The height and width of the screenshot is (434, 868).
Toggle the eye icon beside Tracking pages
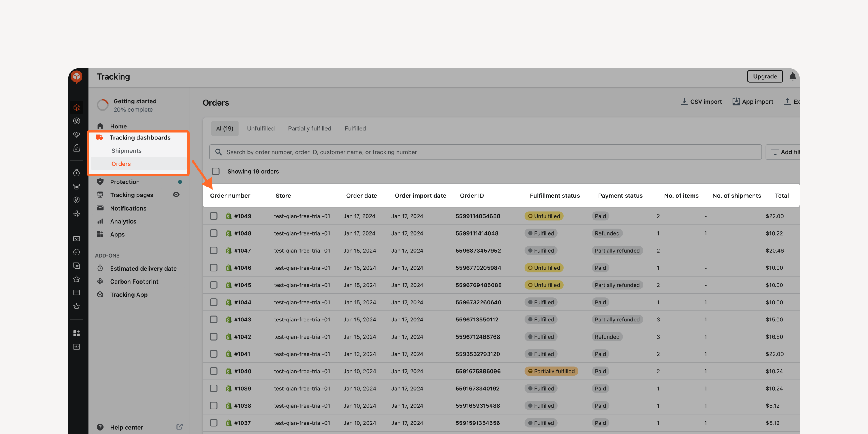coord(176,194)
